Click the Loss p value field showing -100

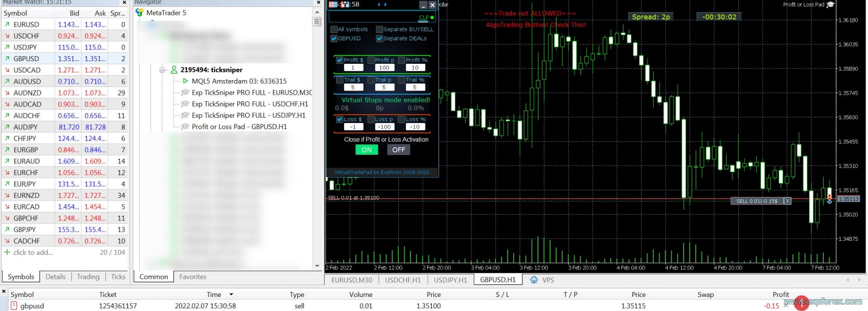[x=384, y=127]
